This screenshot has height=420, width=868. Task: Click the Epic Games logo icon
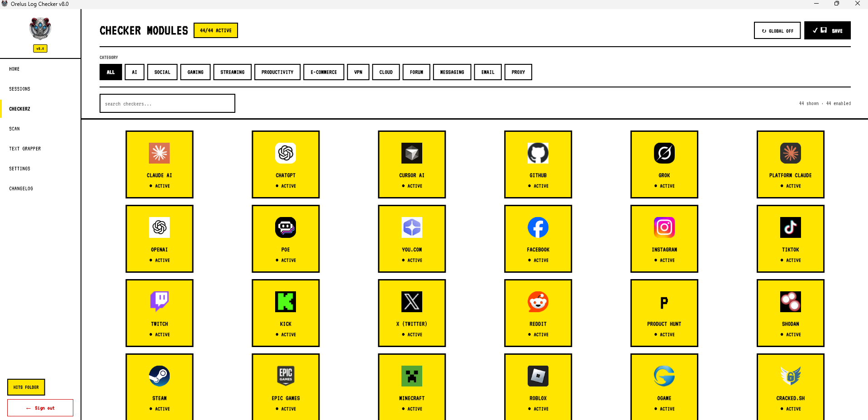[x=286, y=376]
